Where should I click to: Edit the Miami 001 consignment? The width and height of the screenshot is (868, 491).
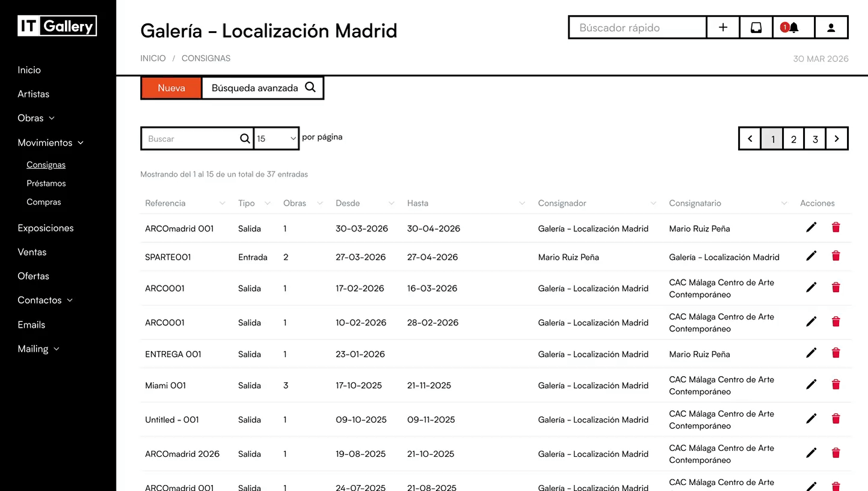coord(811,384)
